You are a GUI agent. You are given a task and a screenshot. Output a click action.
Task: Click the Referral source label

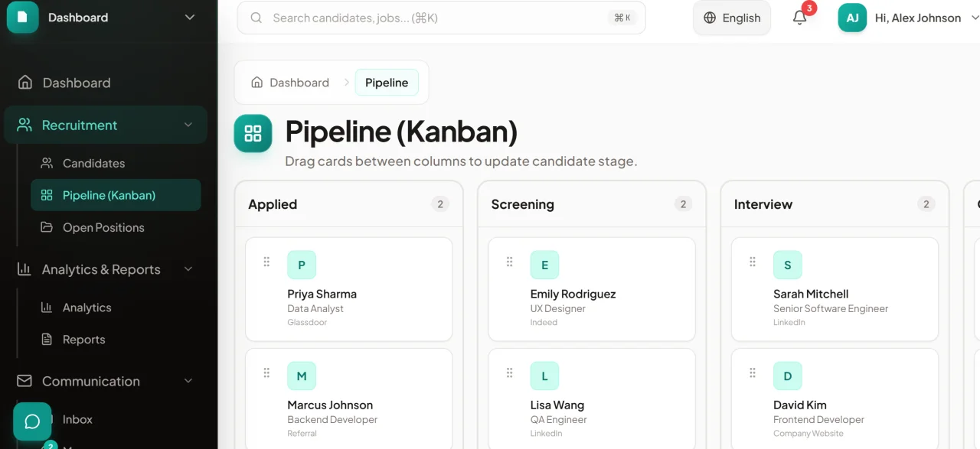pyautogui.click(x=302, y=434)
